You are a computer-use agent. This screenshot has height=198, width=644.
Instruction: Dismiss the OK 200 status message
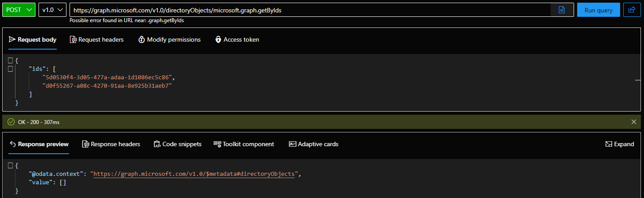coord(633,122)
